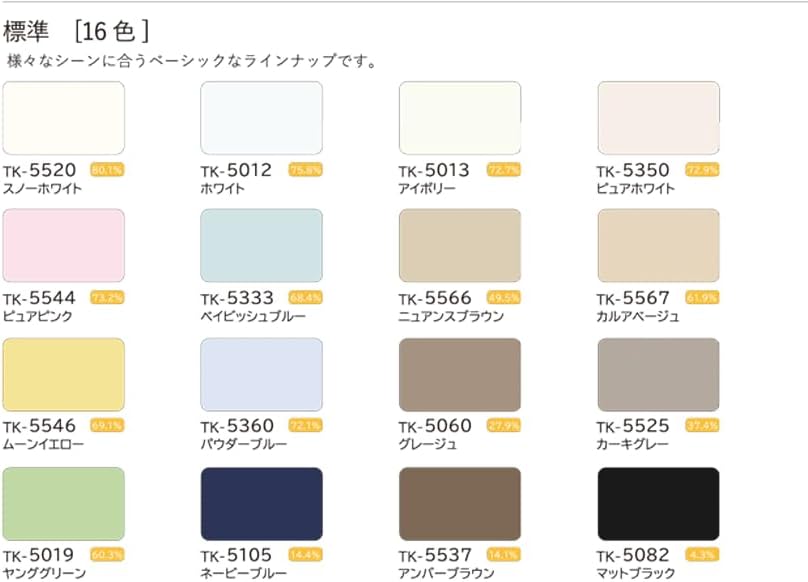Click the TK-5060 product code label
The height and width of the screenshot is (582, 808).
click(x=435, y=426)
